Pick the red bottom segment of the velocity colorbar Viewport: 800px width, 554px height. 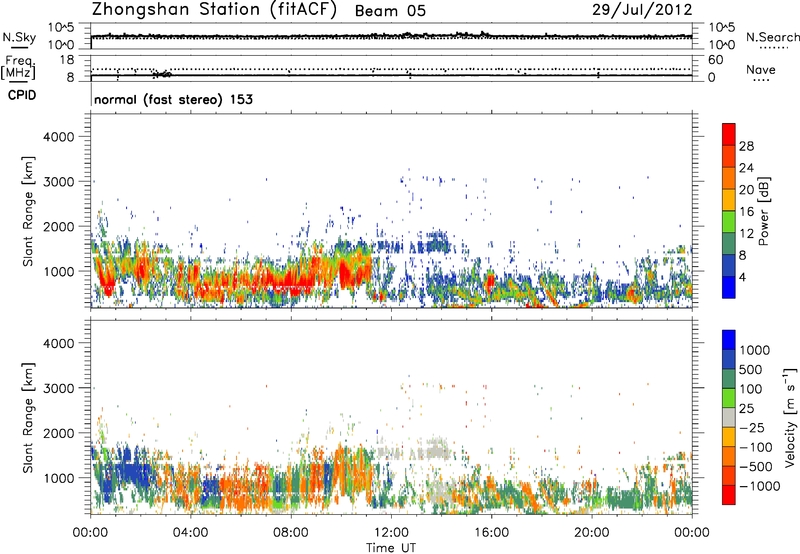pyautogui.click(x=729, y=495)
